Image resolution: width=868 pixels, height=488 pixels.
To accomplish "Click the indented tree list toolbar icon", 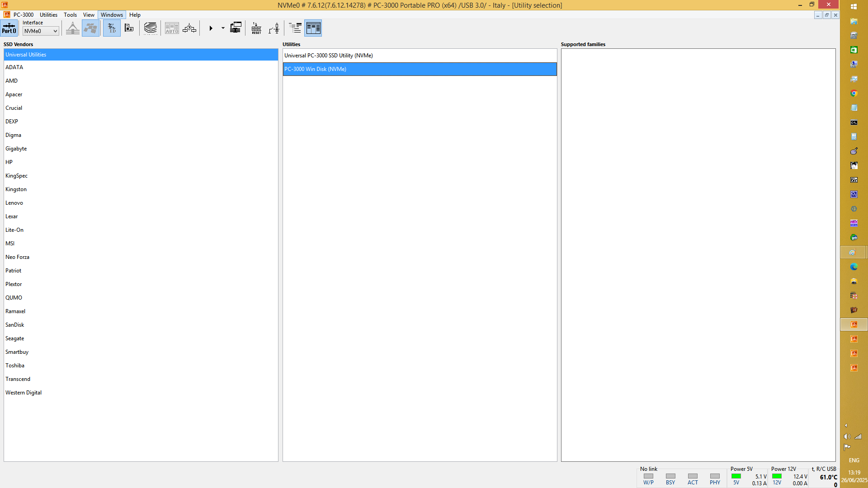I will (295, 28).
